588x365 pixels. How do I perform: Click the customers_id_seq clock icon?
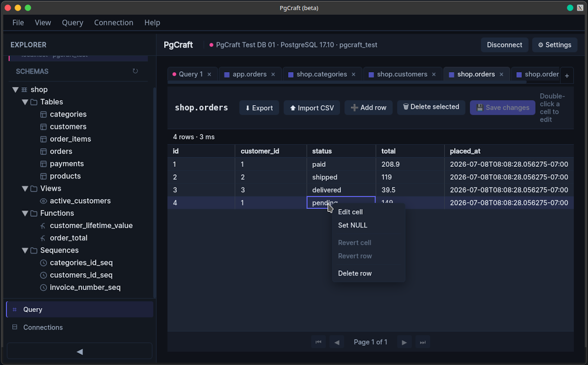click(43, 275)
